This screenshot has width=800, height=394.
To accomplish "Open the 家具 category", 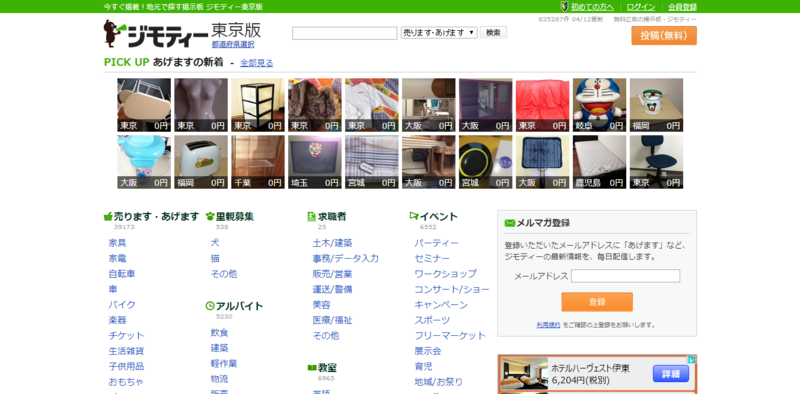I will 117,243.
